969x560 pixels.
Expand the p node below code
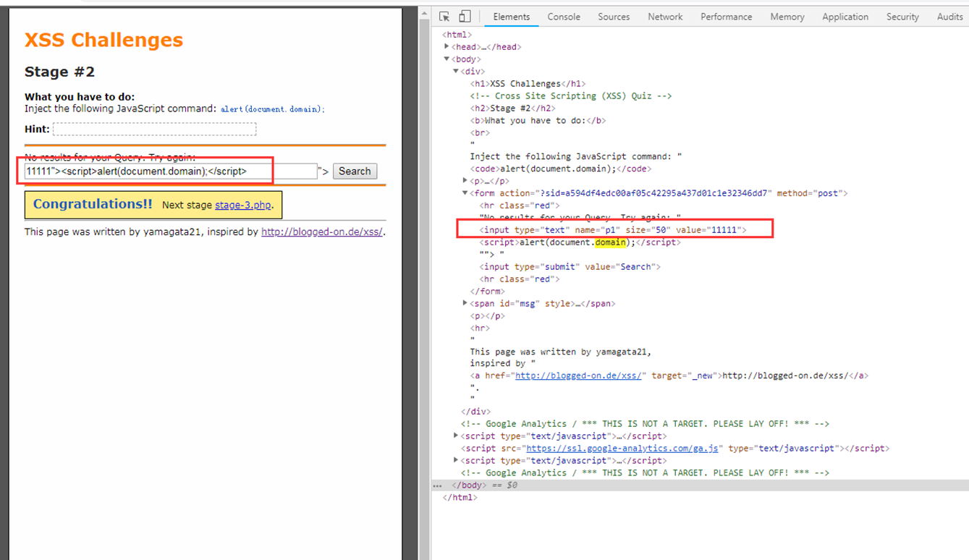click(x=465, y=181)
